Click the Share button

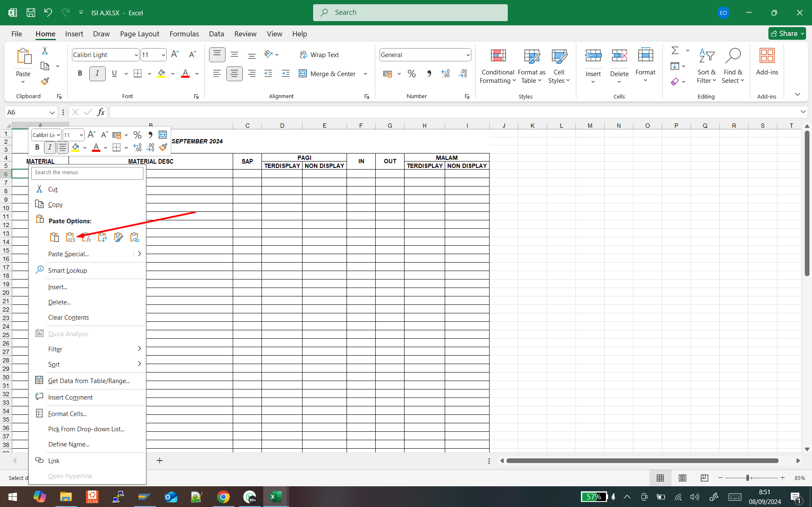tap(786, 33)
